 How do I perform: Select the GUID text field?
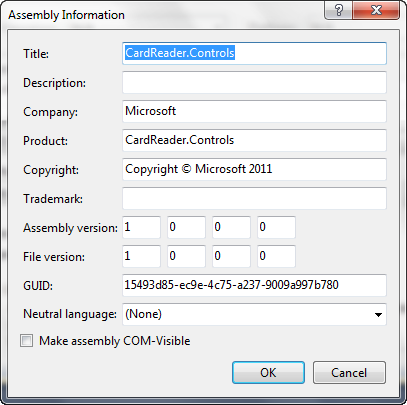coord(254,285)
